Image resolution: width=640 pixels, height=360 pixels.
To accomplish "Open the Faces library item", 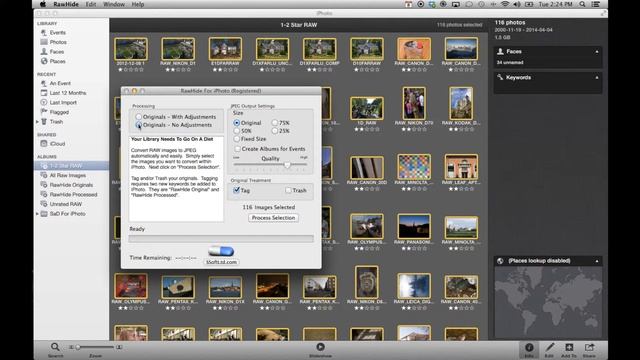I will pos(57,52).
